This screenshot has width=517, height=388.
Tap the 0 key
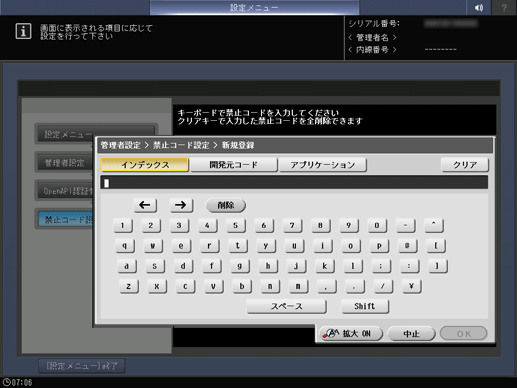click(x=377, y=226)
